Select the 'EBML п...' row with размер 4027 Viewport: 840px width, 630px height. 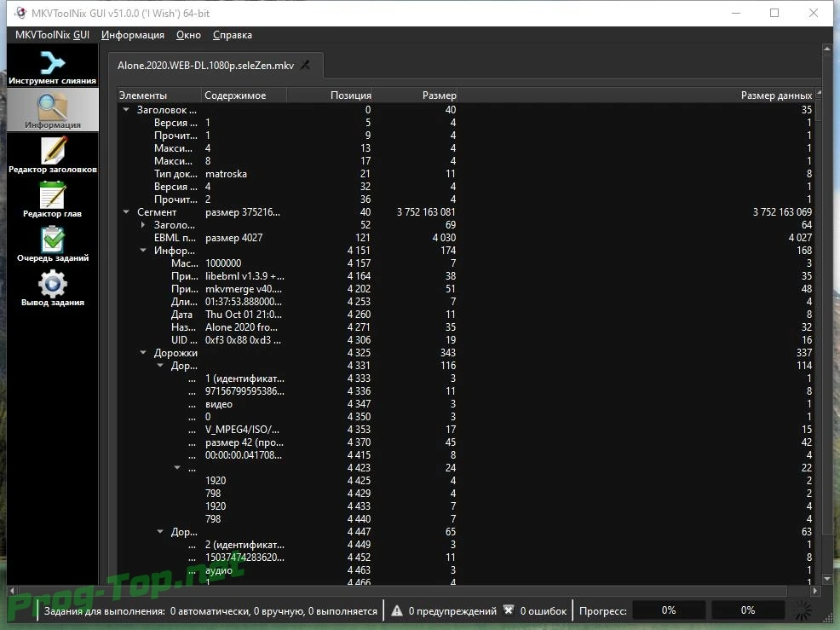pos(465,238)
